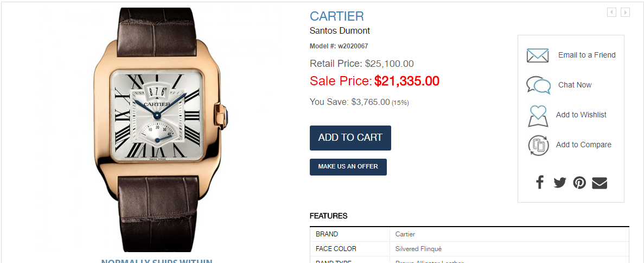Screen dimensions: 644x263
Task: Go to next product arrow
Action: pyautogui.click(x=625, y=12)
